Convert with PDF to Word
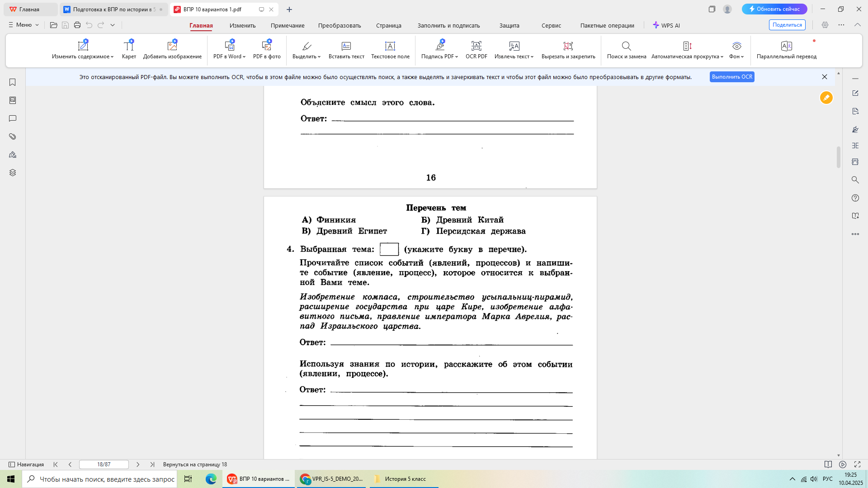The height and width of the screenshot is (488, 868). click(229, 50)
